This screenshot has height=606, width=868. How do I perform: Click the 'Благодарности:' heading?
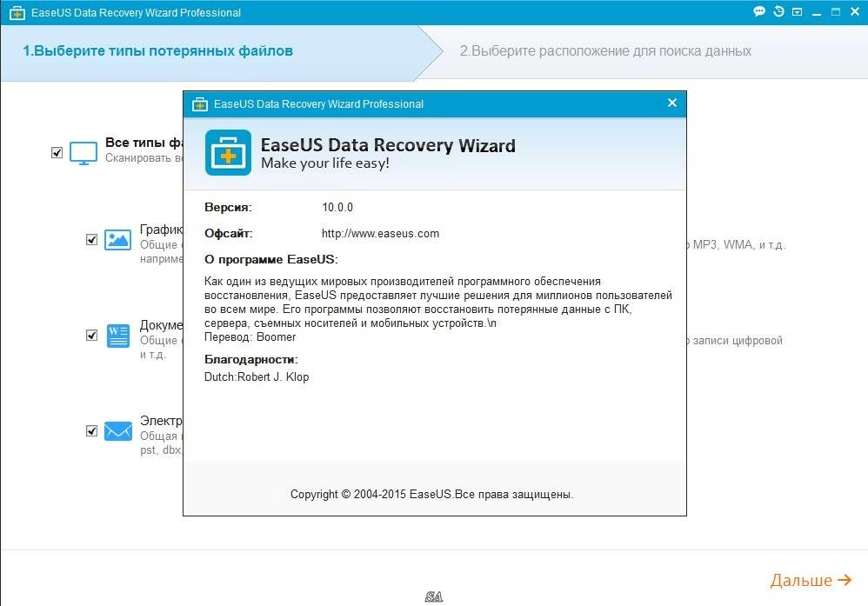tap(250, 360)
